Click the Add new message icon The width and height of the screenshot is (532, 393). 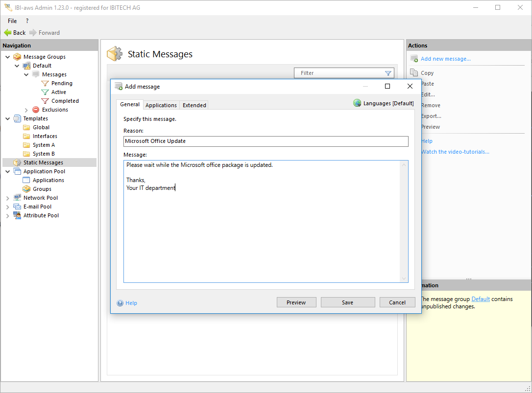pos(414,59)
